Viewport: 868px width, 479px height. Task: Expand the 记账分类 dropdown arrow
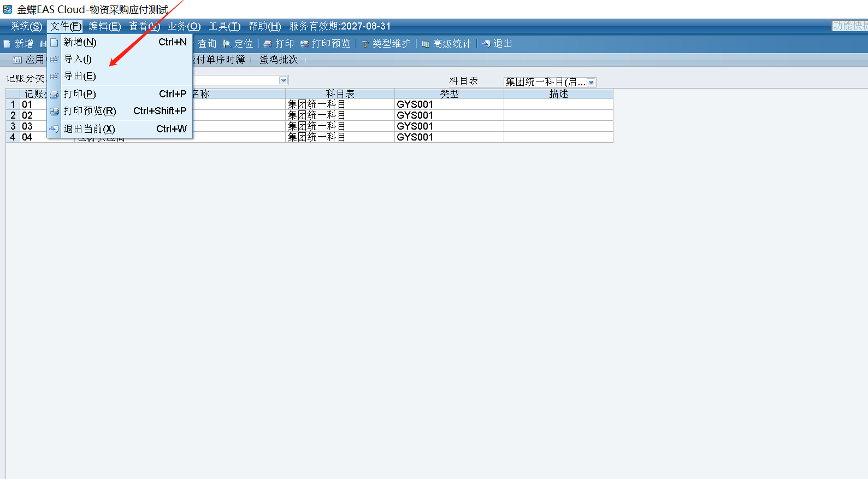[284, 80]
